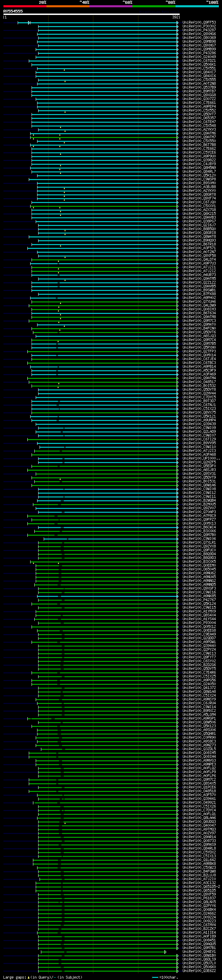Select hit UniRef100_Q9SV31
Screen dimensions: 222x980
coord(199,473)
